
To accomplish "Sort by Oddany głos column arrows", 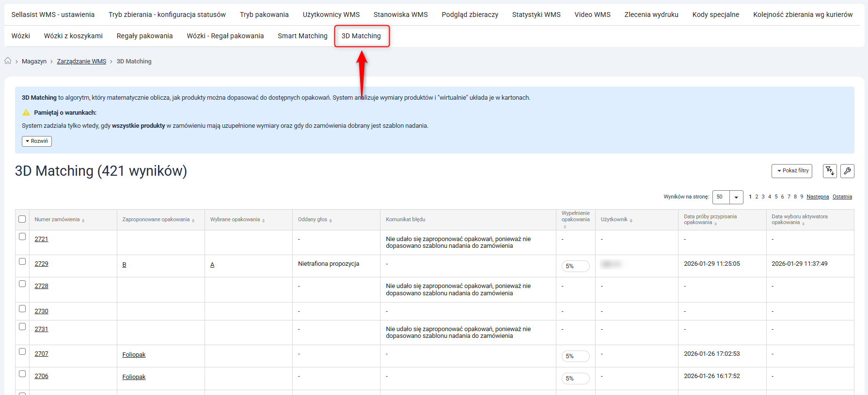I will (331, 220).
